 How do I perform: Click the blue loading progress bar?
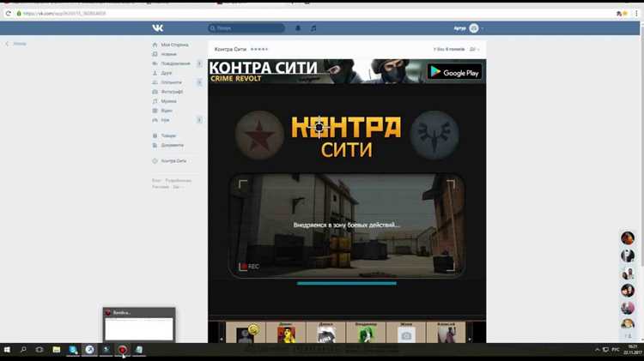[347, 283]
